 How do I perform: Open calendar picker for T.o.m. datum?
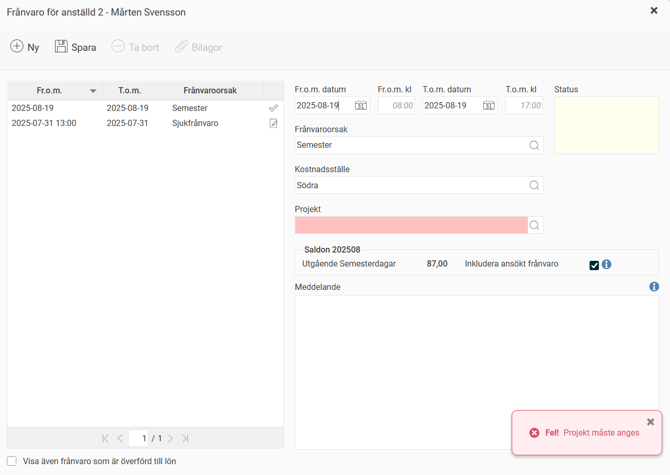coord(488,105)
